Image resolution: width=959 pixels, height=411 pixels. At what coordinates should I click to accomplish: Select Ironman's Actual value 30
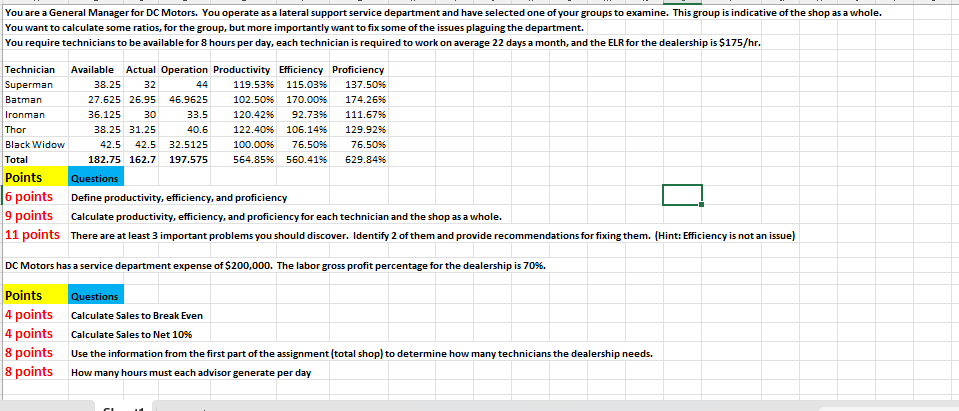click(x=141, y=114)
